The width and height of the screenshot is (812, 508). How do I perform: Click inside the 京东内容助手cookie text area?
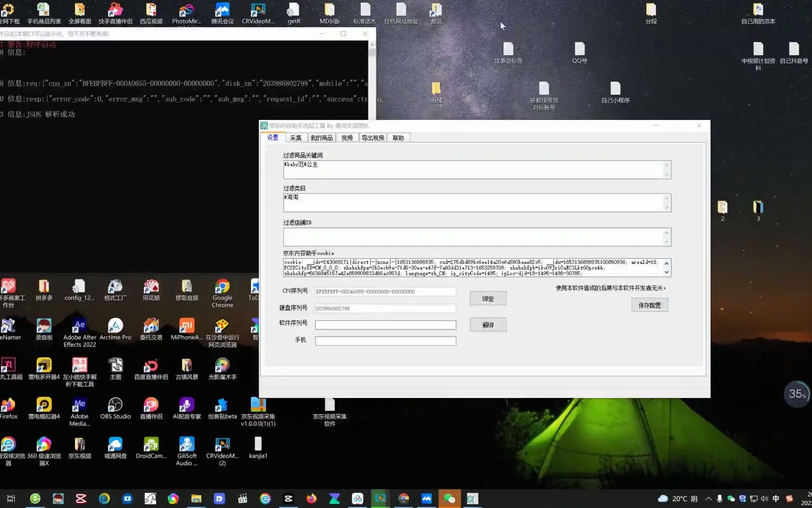tap(477, 268)
